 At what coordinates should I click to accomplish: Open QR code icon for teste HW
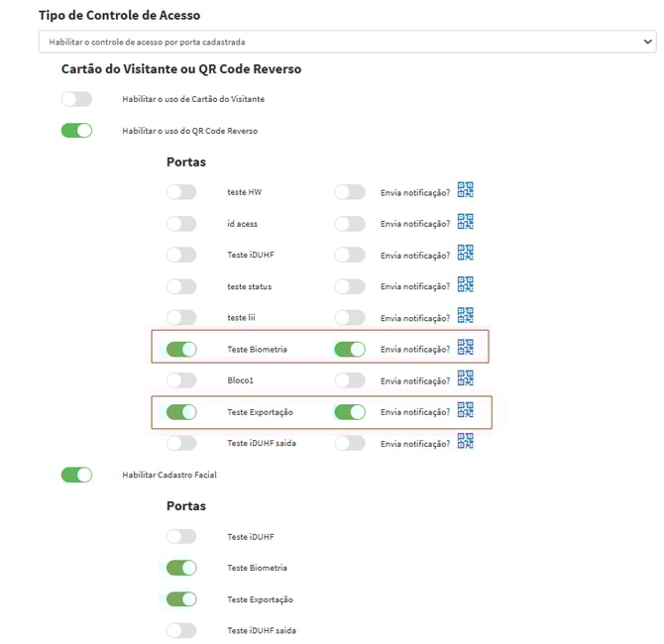[465, 191]
